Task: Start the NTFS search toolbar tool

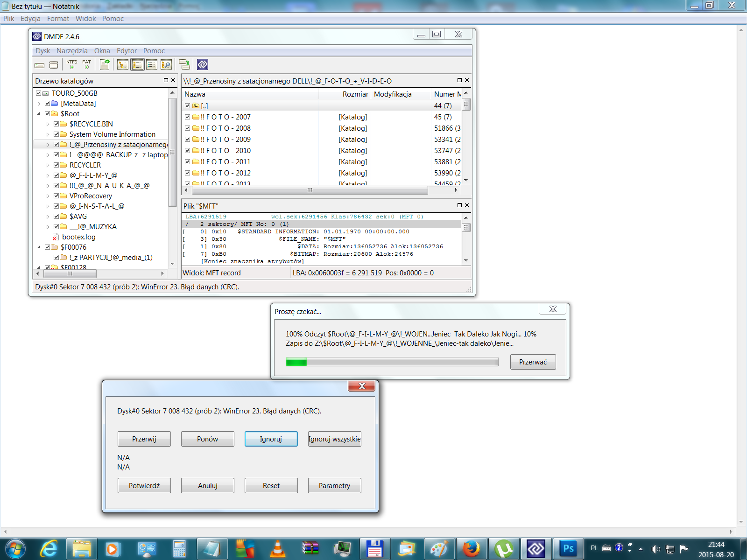Action: [72, 64]
